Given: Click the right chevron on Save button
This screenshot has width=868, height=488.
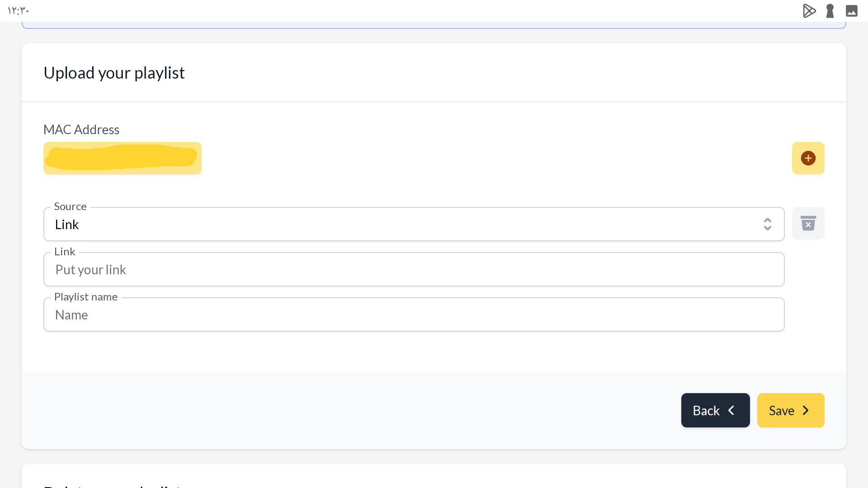Looking at the screenshot, I should pyautogui.click(x=806, y=410).
